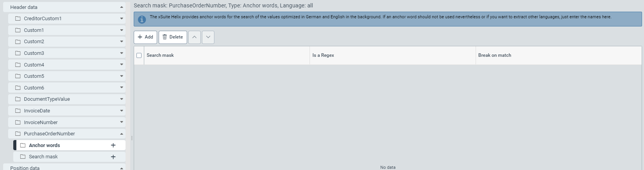The height and width of the screenshot is (170, 644).
Task: Select the Search mask tree item
Action: pyautogui.click(x=69, y=157)
